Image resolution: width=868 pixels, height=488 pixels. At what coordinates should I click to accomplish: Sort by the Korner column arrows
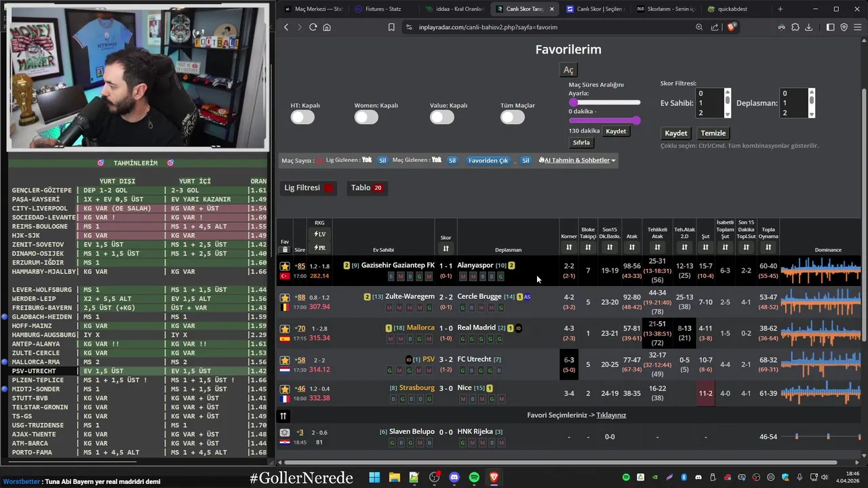click(x=569, y=247)
